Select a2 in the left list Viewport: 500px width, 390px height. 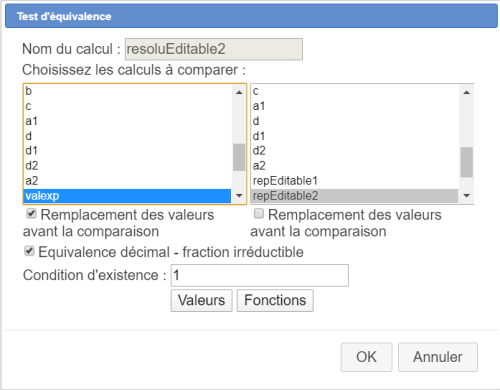(127, 181)
